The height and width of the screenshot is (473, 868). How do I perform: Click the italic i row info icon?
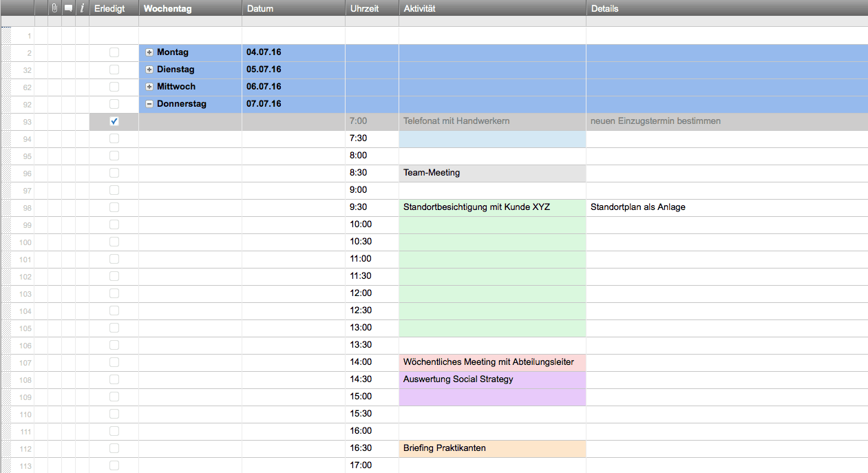pyautogui.click(x=82, y=9)
